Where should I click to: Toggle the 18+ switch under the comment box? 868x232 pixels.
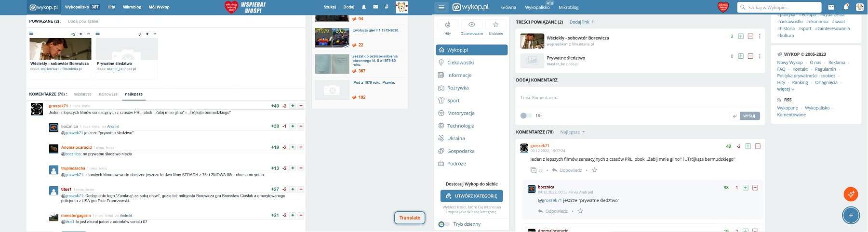click(x=526, y=116)
